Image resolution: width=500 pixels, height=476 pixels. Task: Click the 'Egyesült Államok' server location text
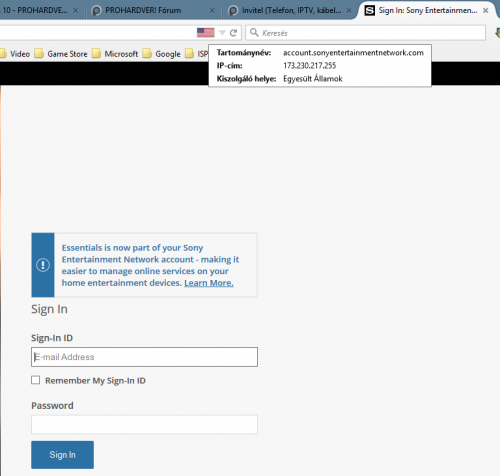pos(313,79)
